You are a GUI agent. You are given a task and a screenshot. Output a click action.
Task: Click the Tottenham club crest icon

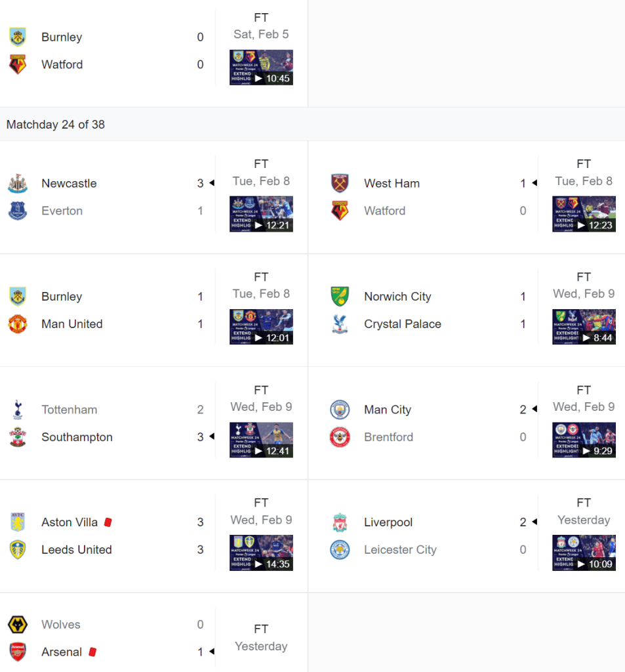click(18, 409)
